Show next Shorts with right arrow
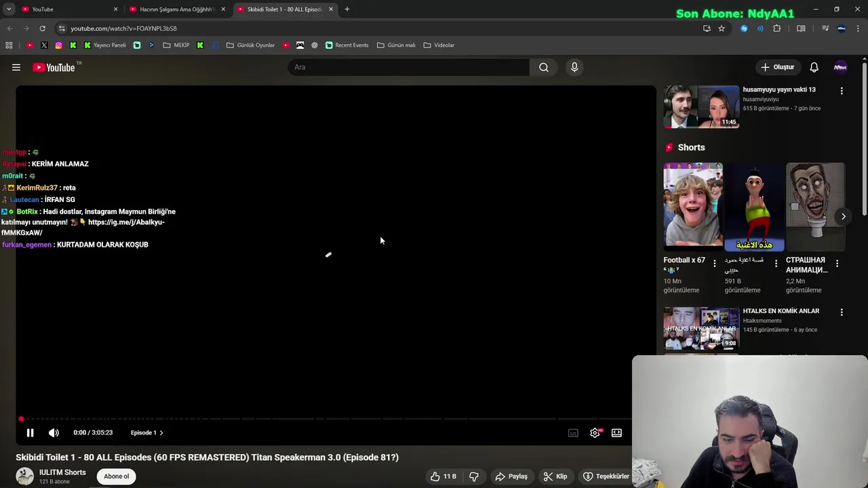 843,216
